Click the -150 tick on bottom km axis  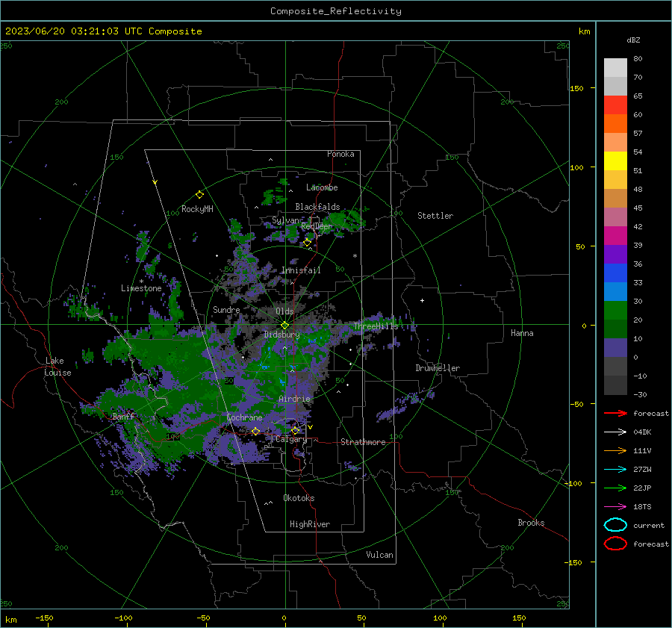[x=44, y=618]
